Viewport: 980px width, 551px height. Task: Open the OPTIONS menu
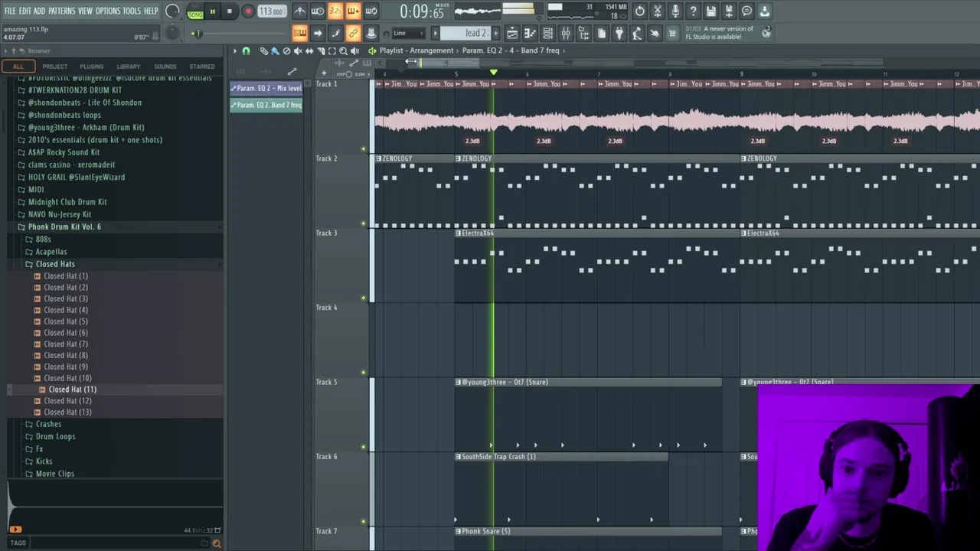coord(108,11)
